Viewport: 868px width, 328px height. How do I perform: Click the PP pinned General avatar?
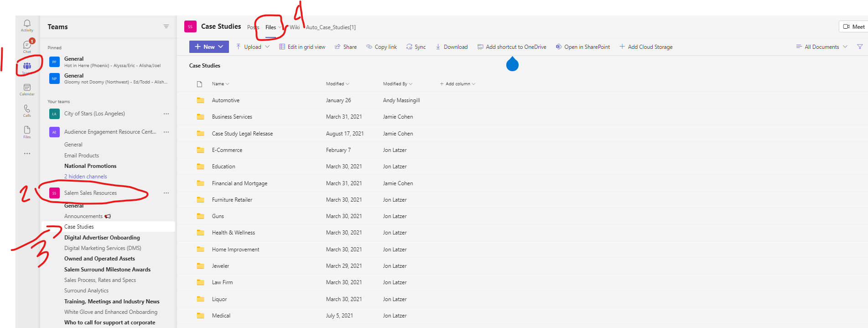pyautogui.click(x=54, y=62)
